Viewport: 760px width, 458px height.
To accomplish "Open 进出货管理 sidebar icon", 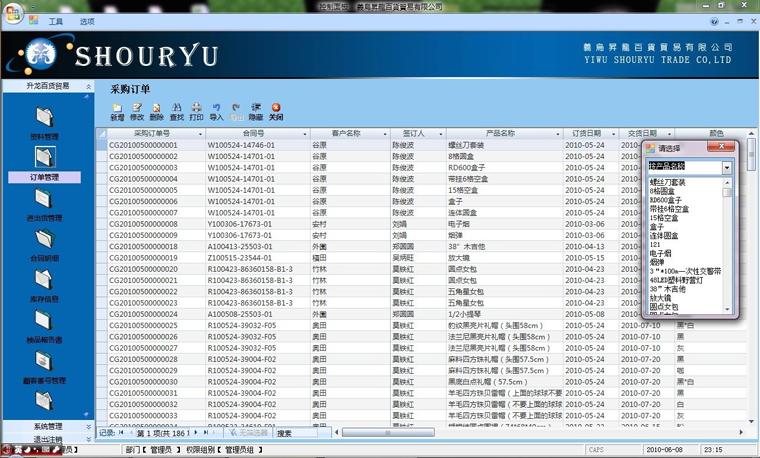I will pyautogui.click(x=45, y=198).
